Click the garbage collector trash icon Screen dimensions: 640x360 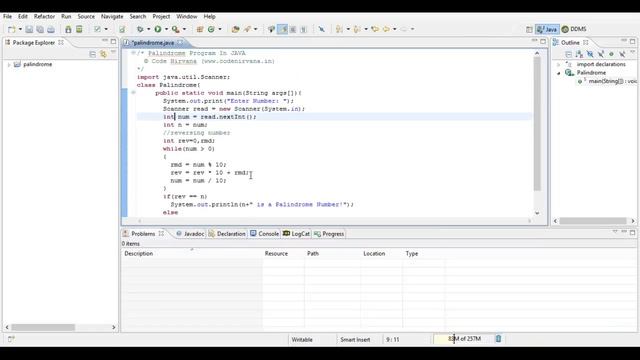click(x=498, y=339)
